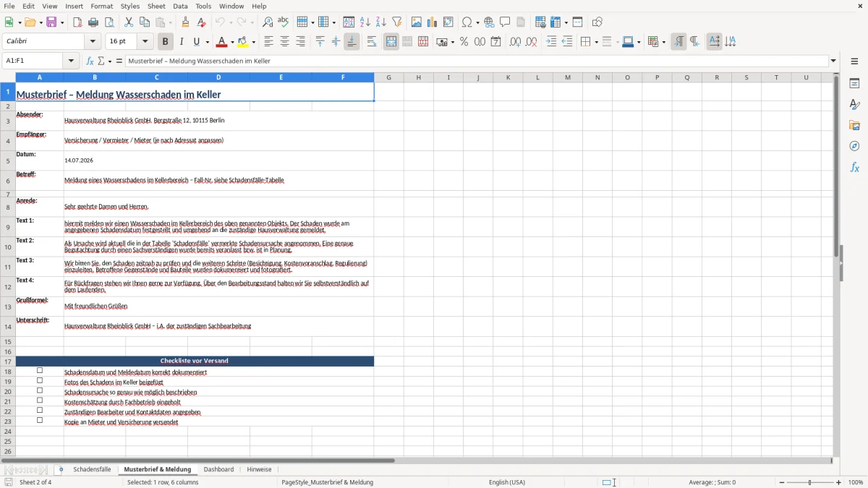Expand the formula bar

click(x=833, y=61)
